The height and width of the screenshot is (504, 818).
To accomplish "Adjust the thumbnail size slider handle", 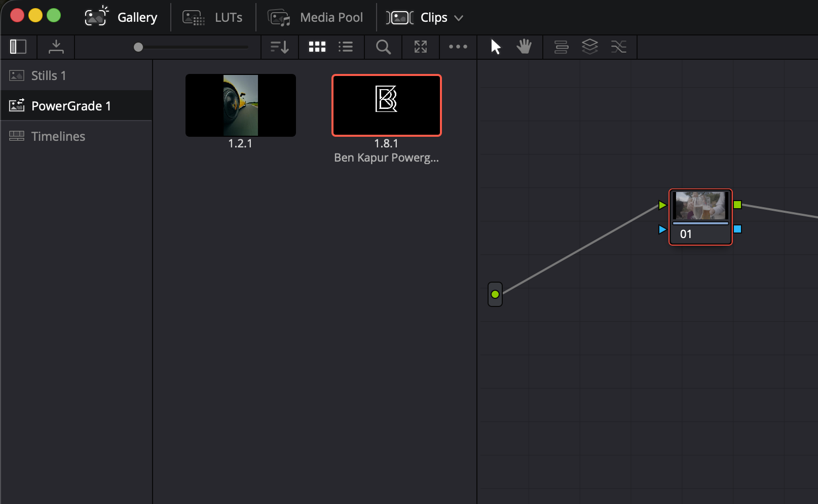I will coord(138,47).
